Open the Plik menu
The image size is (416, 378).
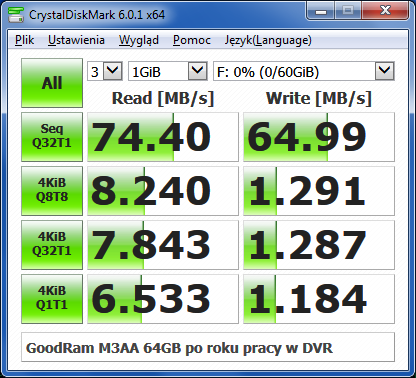point(25,40)
